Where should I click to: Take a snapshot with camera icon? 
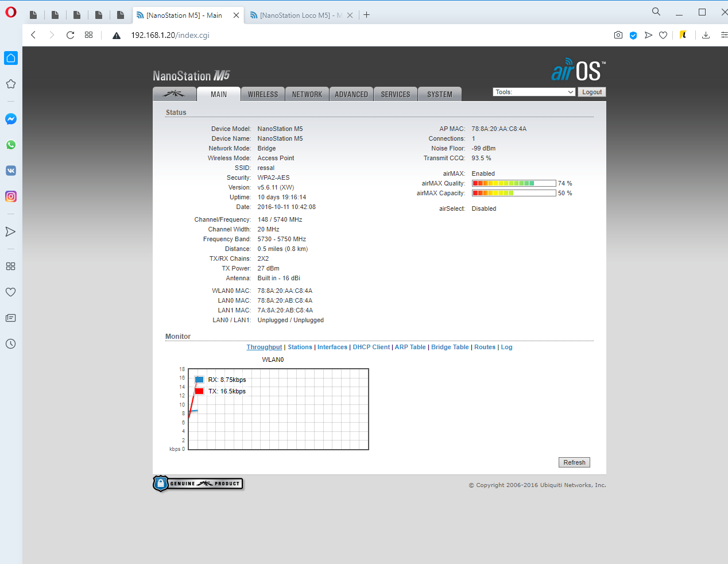(618, 35)
